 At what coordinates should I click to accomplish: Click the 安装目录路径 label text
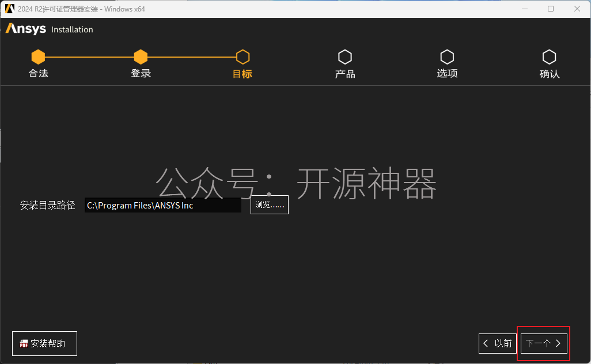pyautogui.click(x=47, y=205)
